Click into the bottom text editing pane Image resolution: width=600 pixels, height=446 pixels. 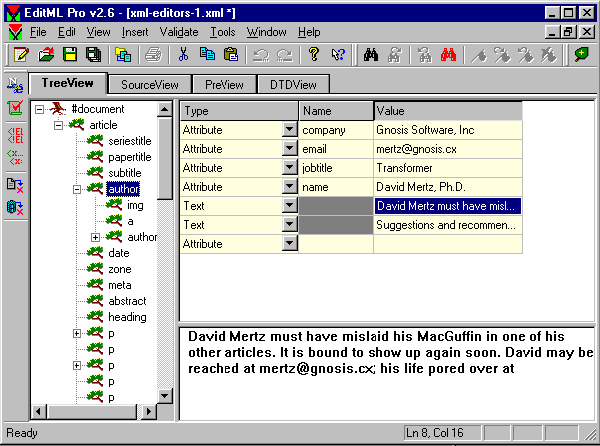tap(386, 374)
